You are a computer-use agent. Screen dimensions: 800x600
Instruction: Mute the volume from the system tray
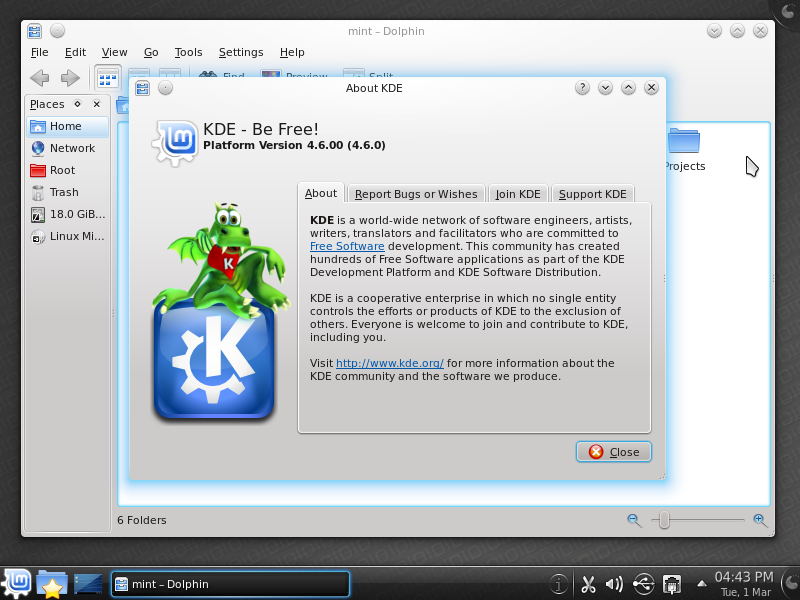click(614, 583)
